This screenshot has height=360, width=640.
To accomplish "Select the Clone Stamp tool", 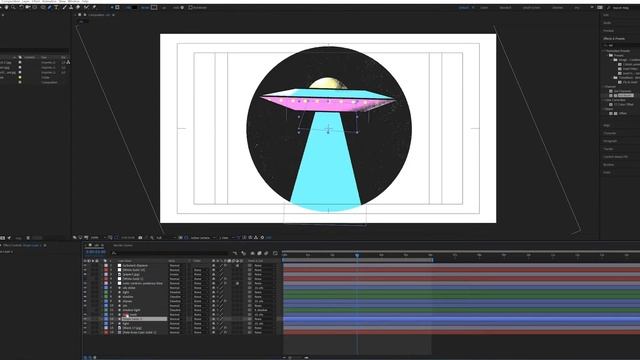I will pyautogui.click(x=71, y=7).
